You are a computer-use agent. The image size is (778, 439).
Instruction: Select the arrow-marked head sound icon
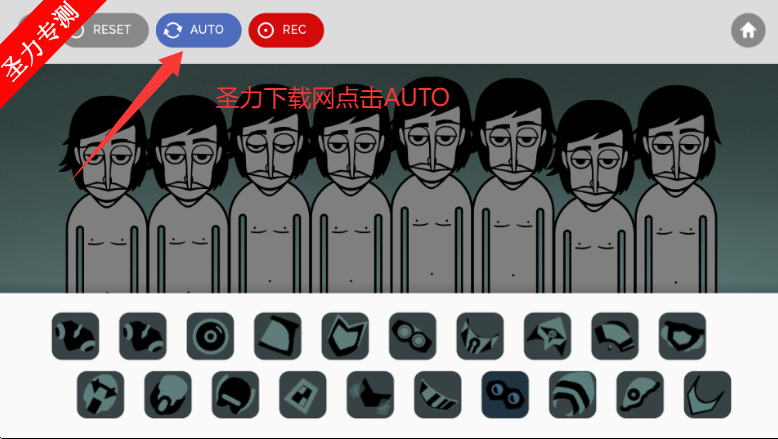[101, 394]
